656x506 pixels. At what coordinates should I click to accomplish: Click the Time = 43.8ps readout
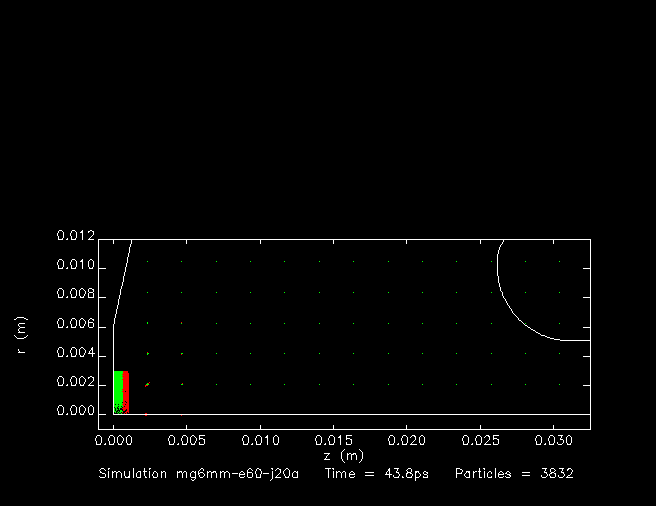click(377, 474)
